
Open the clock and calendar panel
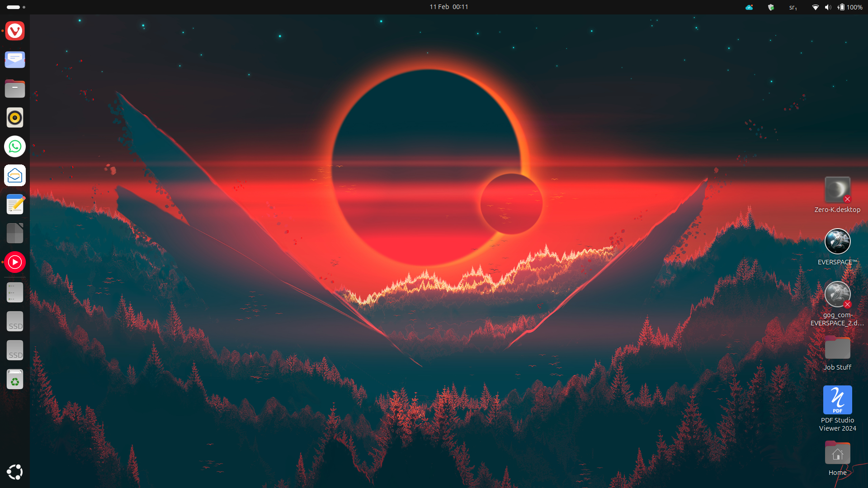pos(448,7)
